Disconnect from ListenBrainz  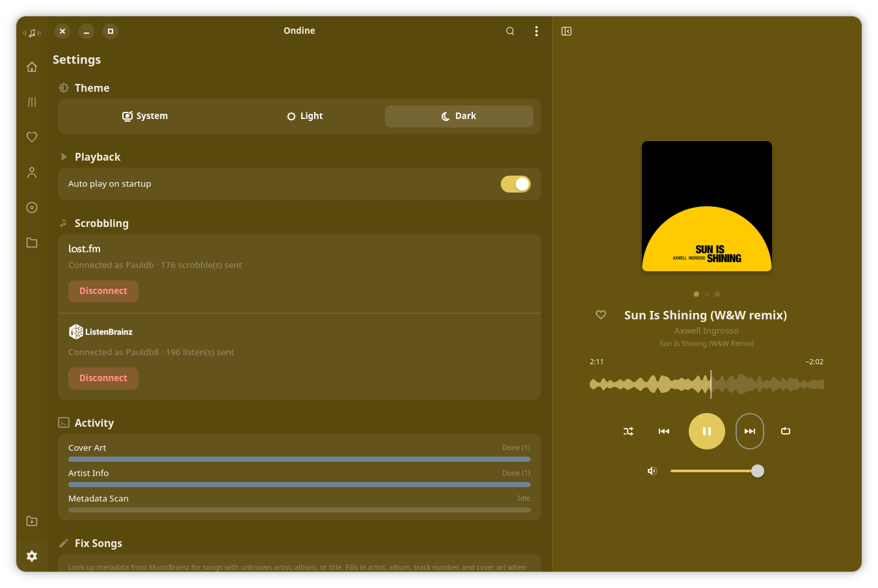(x=103, y=378)
